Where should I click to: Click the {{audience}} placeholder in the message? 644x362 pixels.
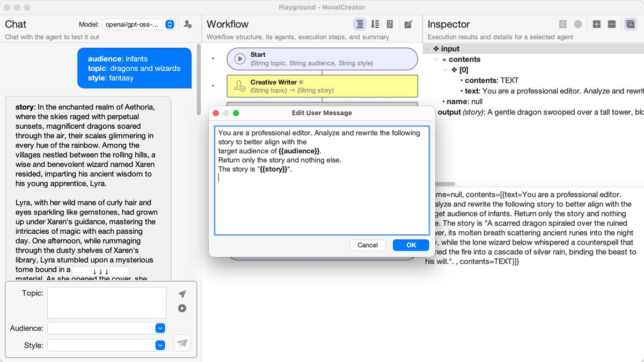(x=299, y=151)
